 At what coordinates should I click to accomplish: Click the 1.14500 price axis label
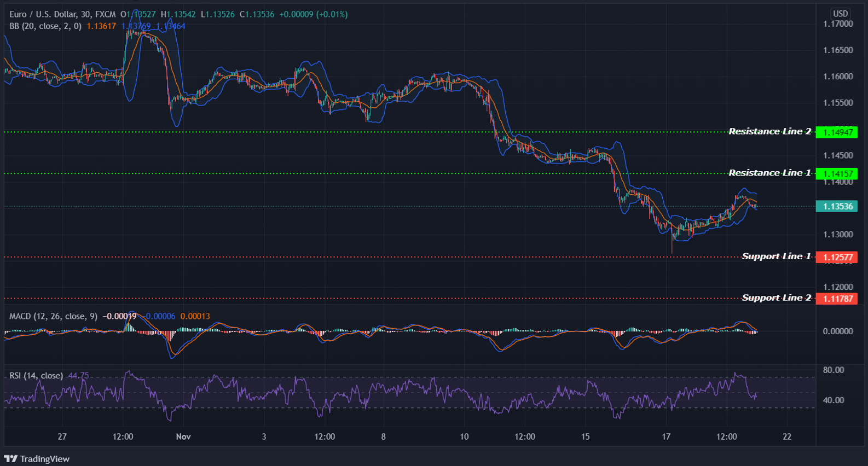point(838,155)
